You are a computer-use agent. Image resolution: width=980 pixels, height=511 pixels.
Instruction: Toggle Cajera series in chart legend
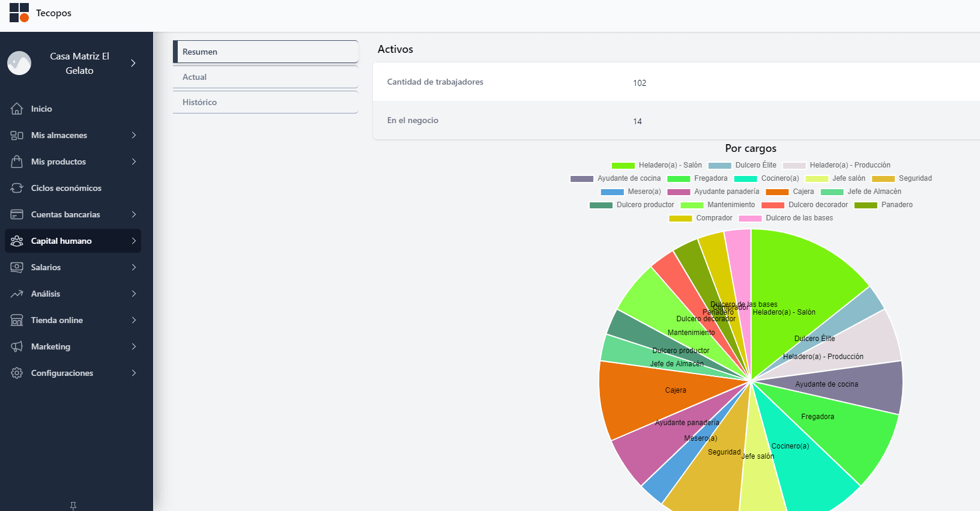pos(790,192)
